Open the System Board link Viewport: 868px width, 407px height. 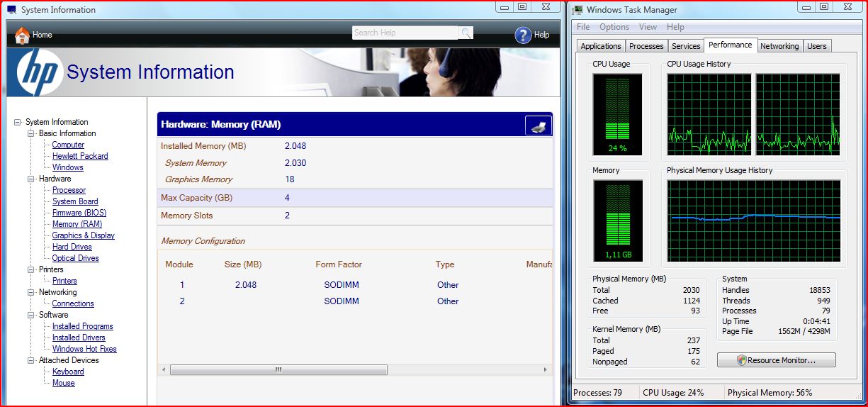tap(75, 201)
